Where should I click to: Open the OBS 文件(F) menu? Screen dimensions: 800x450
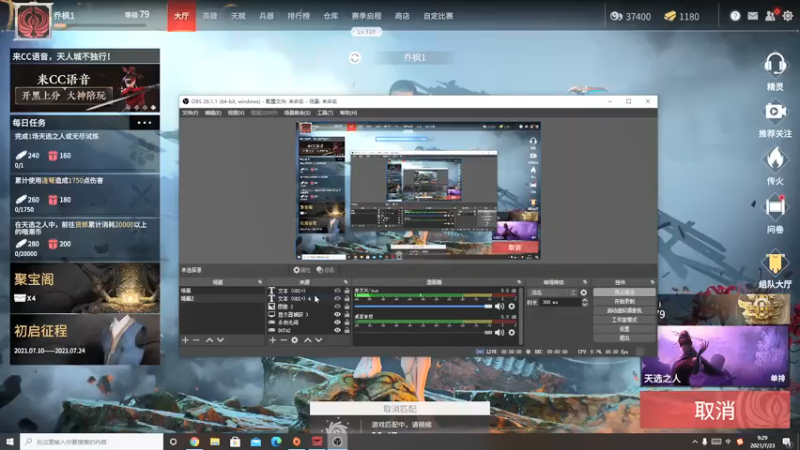coord(190,113)
